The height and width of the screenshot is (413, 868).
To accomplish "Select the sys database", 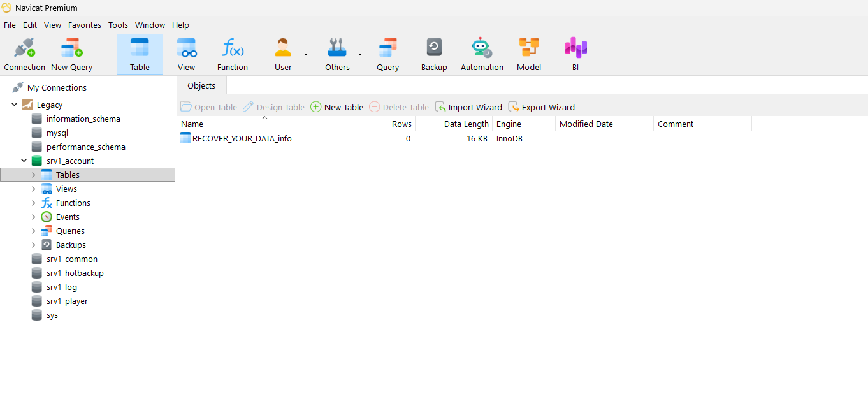I will [x=52, y=315].
